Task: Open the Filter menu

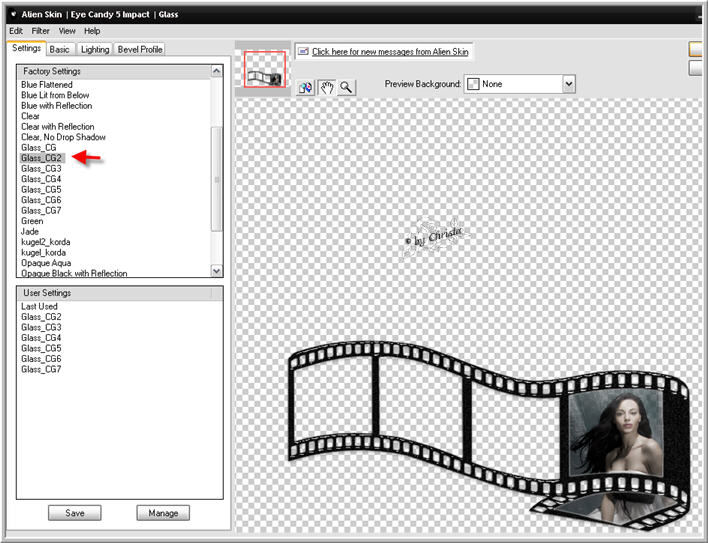Action: pyautogui.click(x=40, y=31)
